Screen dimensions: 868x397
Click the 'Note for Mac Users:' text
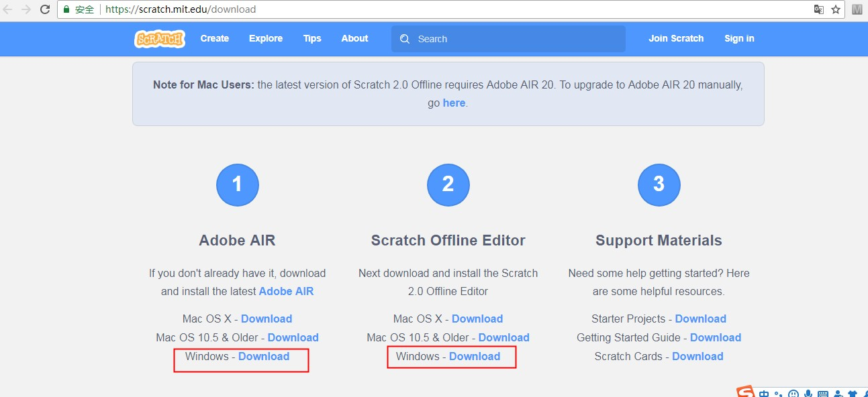click(204, 84)
